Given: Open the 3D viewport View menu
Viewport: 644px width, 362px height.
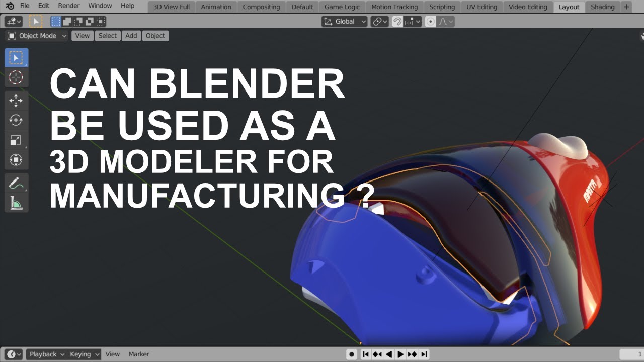Looking at the screenshot, I should tap(83, 36).
